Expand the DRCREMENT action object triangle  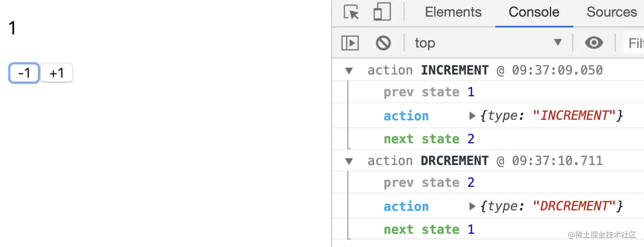[x=472, y=206]
